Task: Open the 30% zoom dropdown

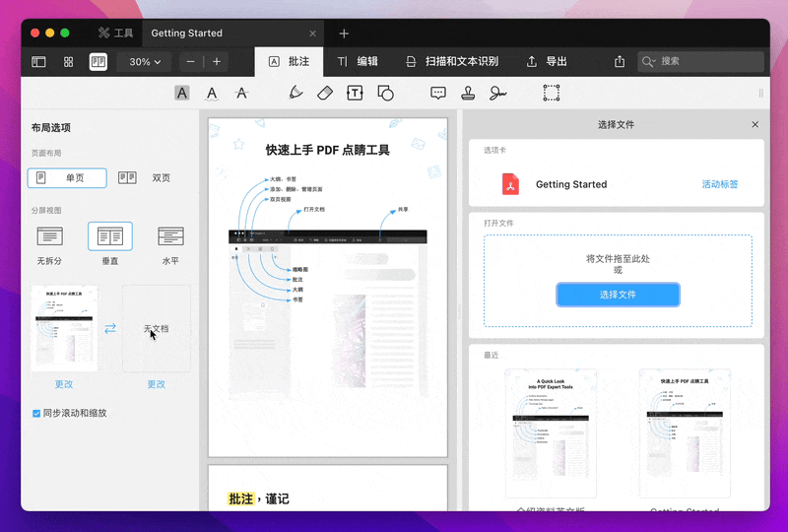Action: (145, 61)
